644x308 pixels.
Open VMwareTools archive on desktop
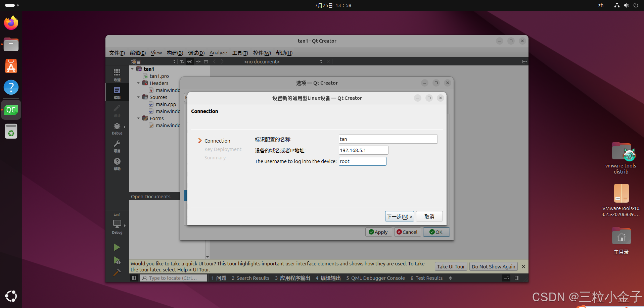[x=621, y=200]
